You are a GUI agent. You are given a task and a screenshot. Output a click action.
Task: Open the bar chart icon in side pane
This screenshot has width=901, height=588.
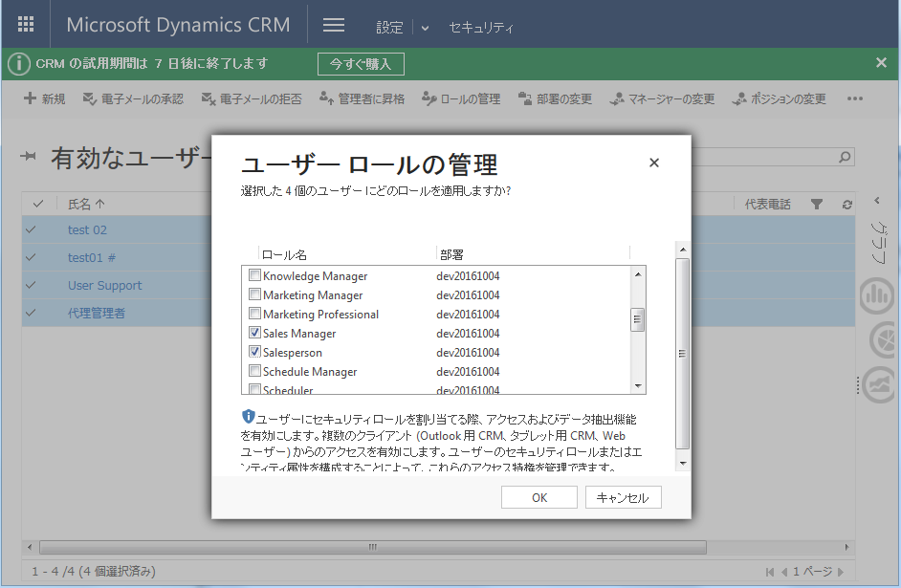point(877,296)
